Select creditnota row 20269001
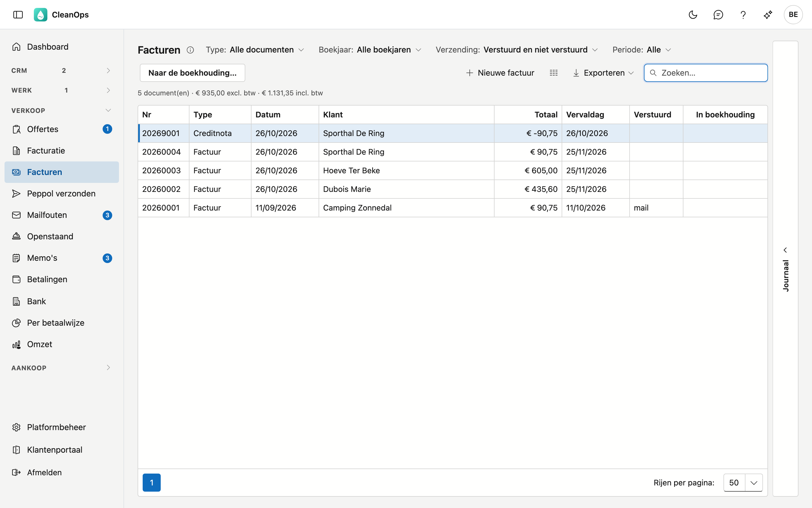The width and height of the screenshot is (812, 508). (x=453, y=133)
